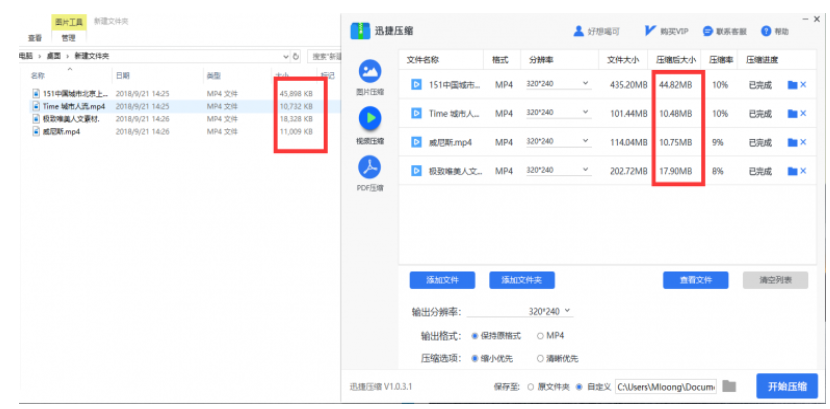Click the 帮助 help question mark icon
The image size is (830, 409).
click(x=765, y=31)
